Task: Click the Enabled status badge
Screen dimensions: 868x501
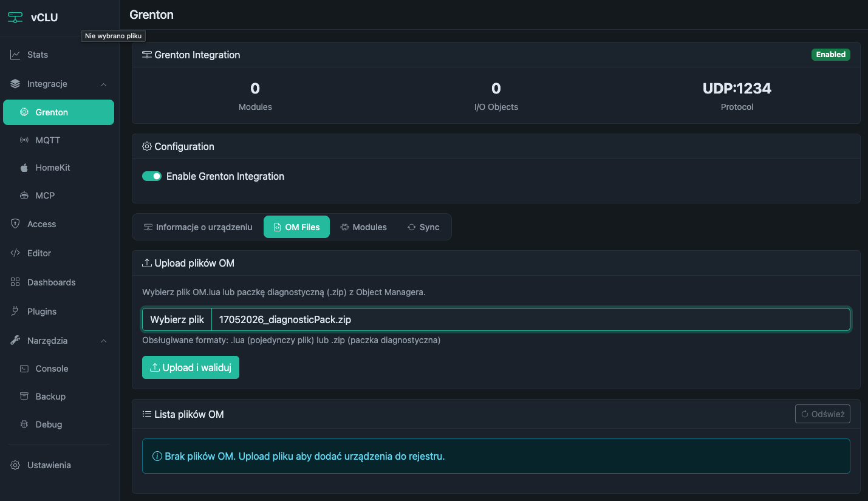Action: [x=831, y=55]
